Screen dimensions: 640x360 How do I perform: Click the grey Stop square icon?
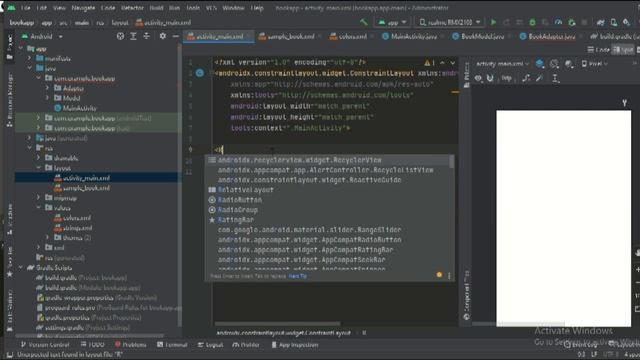pyautogui.click(x=584, y=22)
